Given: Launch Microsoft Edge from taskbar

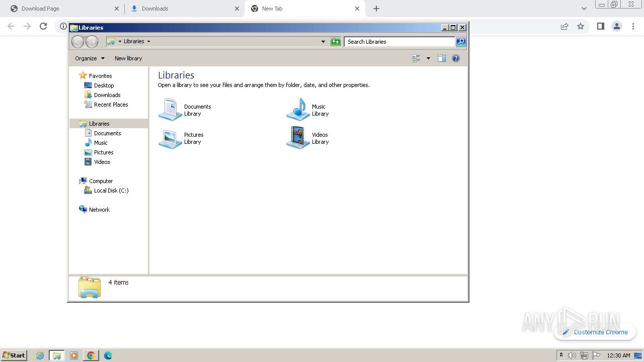Looking at the screenshot, I should tap(108, 355).
